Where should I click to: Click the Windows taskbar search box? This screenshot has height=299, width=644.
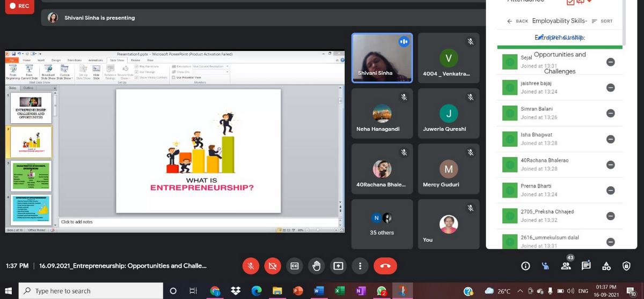point(91,291)
